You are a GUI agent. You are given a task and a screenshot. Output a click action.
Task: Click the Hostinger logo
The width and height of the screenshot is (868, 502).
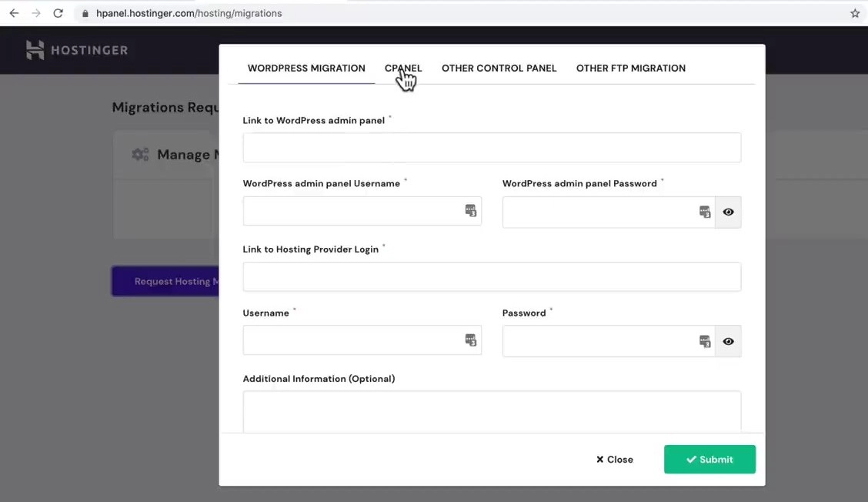[x=77, y=49]
